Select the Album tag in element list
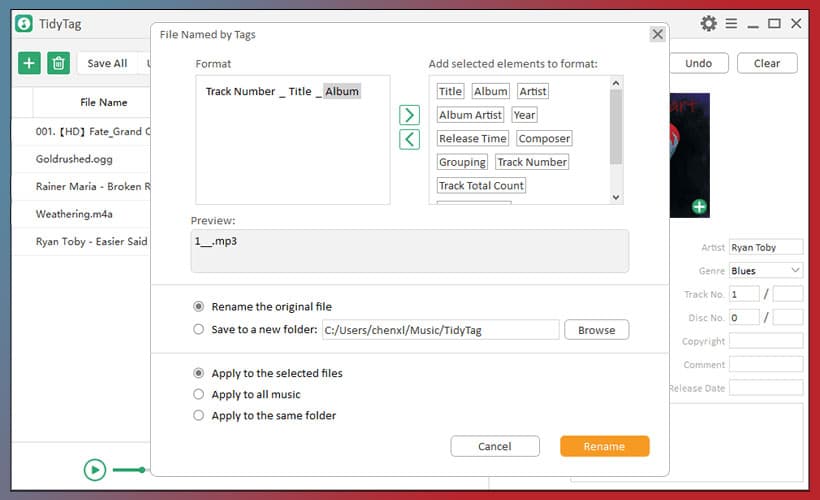This screenshot has width=820, height=500. click(491, 92)
